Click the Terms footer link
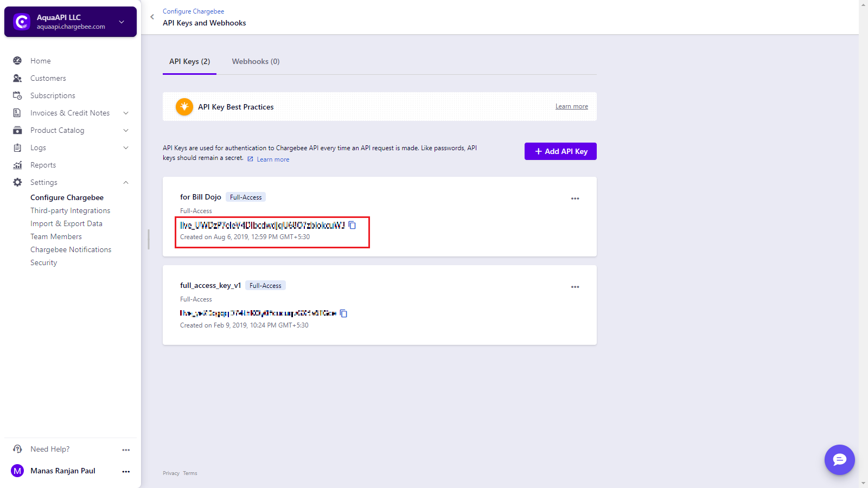The image size is (868, 488). tap(190, 473)
